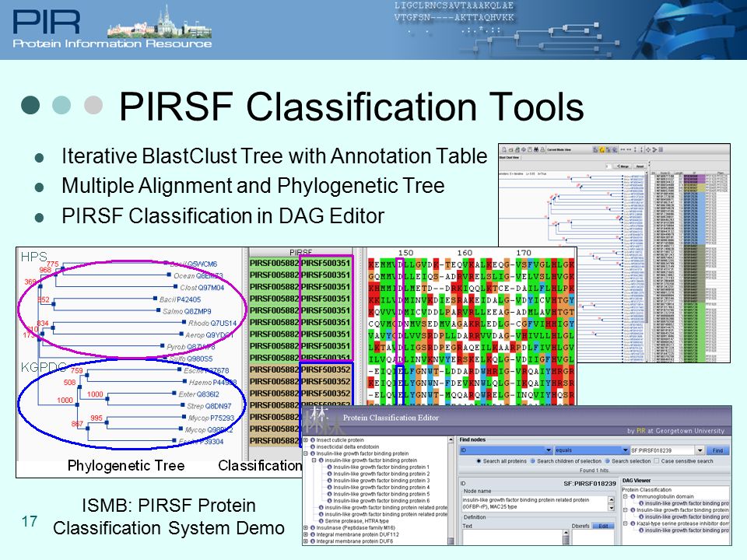Click the node icon beside Insect cuticle protein
Image resolution: width=747 pixels, height=560 pixels.
(313, 440)
